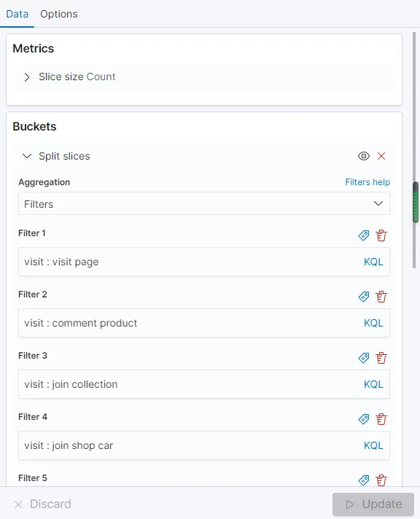420x519 pixels.
Task: Switch Filter 1 query language via KQL
Action: (373, 262)
